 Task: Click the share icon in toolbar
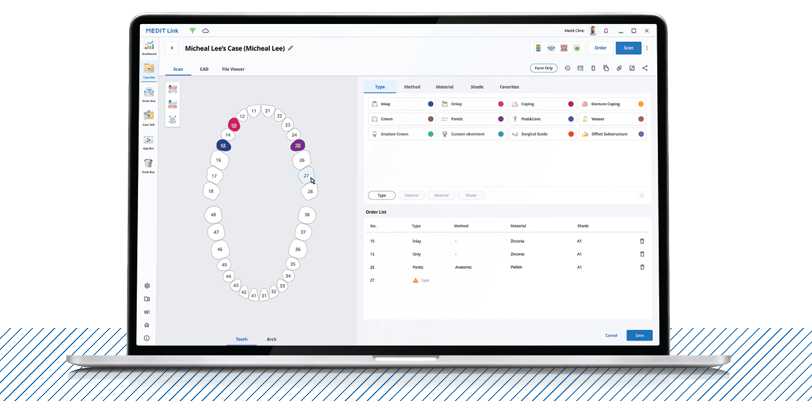645,68
